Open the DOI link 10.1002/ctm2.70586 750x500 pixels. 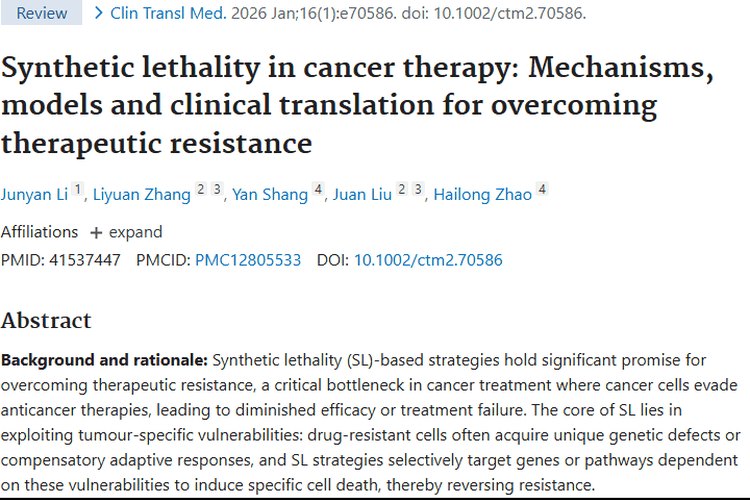click(x=428, y=260)
